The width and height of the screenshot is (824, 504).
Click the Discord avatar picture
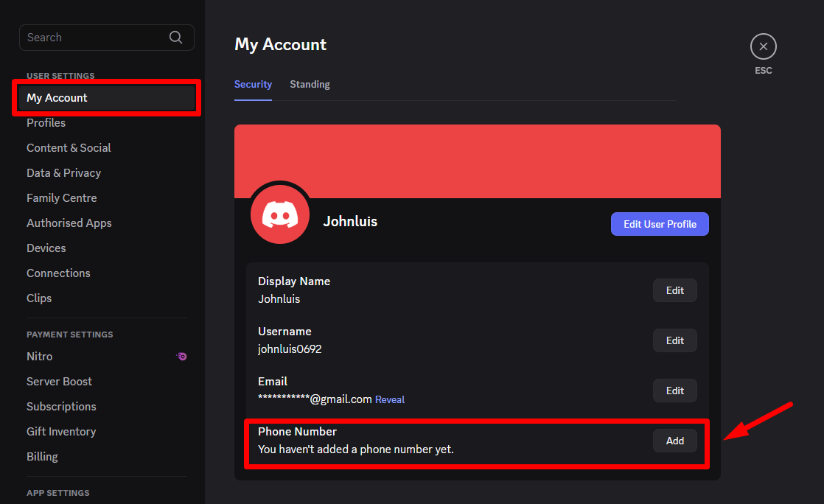(280, 214)
